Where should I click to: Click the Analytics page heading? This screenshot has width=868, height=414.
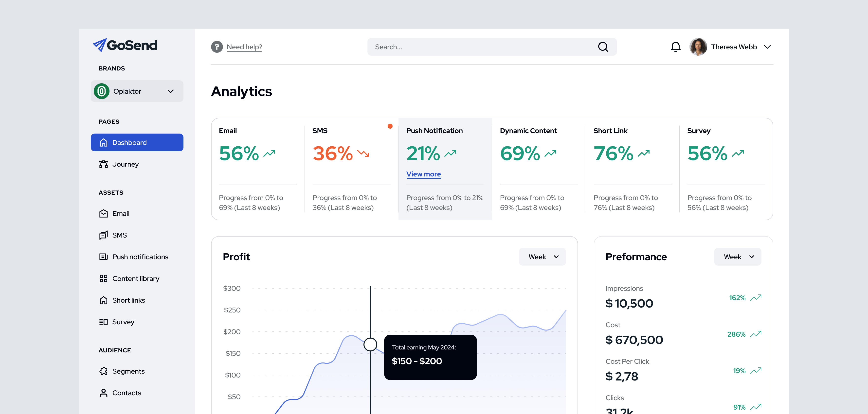241,92
